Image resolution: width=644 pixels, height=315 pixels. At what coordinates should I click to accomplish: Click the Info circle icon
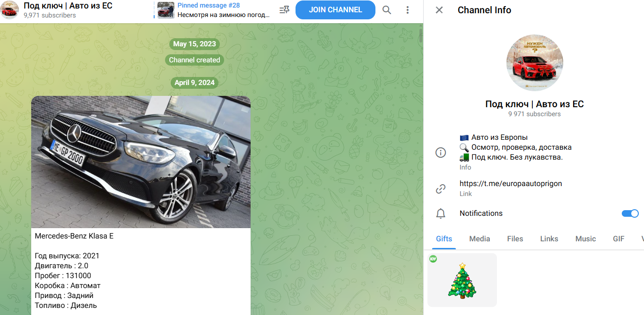tap(441, 153)
